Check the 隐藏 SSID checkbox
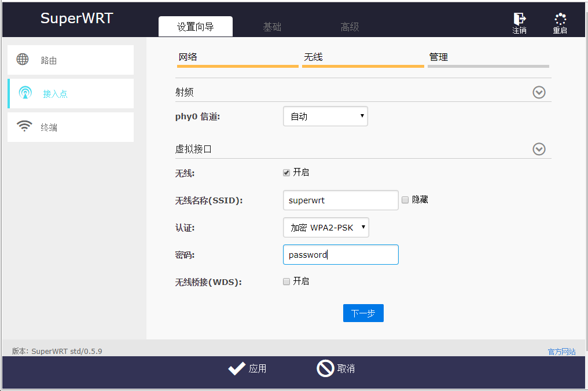588x391 pixels. click(405, 200)
